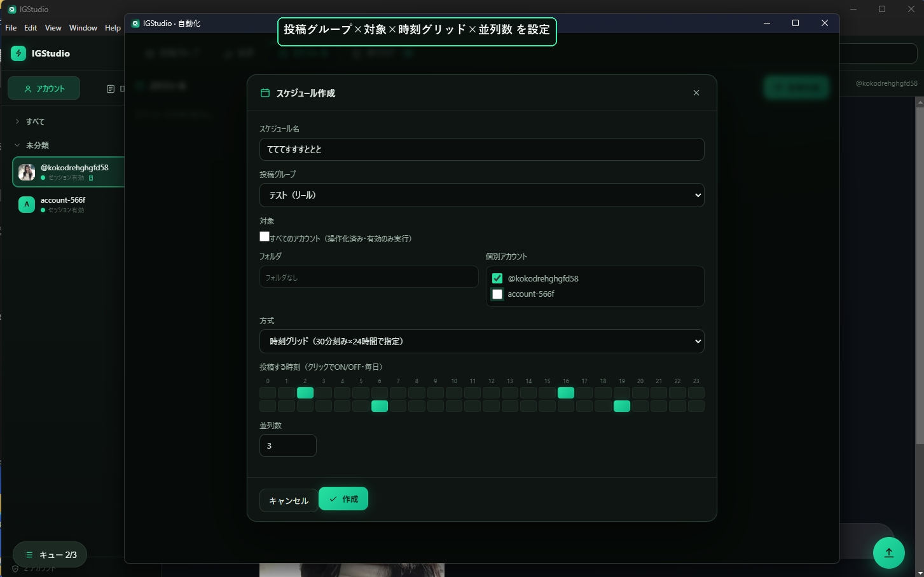Image resolution: width=924 pixels, height=577 pixels.
Task: Maximize the IGStudio - 自動化 window
Action: coord(796,23)
